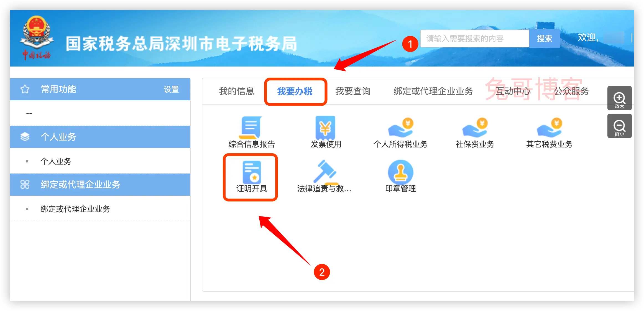This screenshot has width=644, height=311.
Task: Switch to the 我要查询 tab
Action: click(x=353, y=91)
